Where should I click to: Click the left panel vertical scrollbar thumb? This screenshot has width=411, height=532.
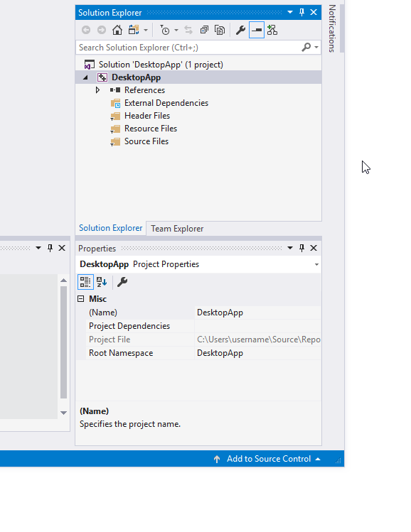(63, 342)
